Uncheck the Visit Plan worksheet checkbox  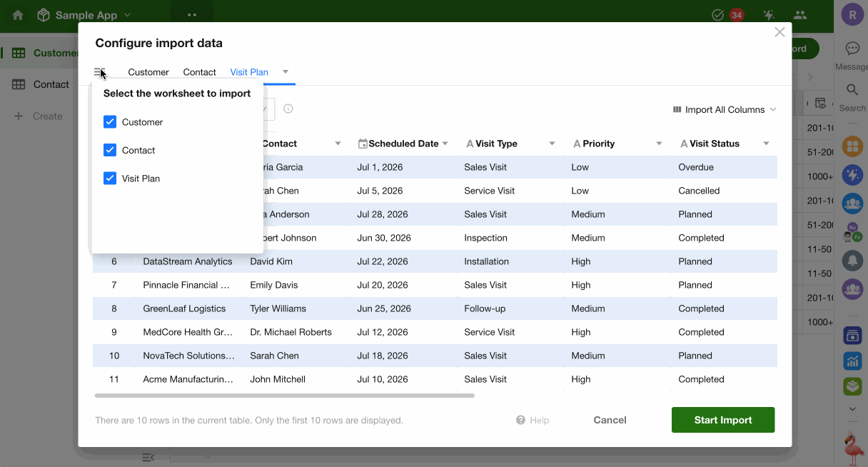point(110,179)
